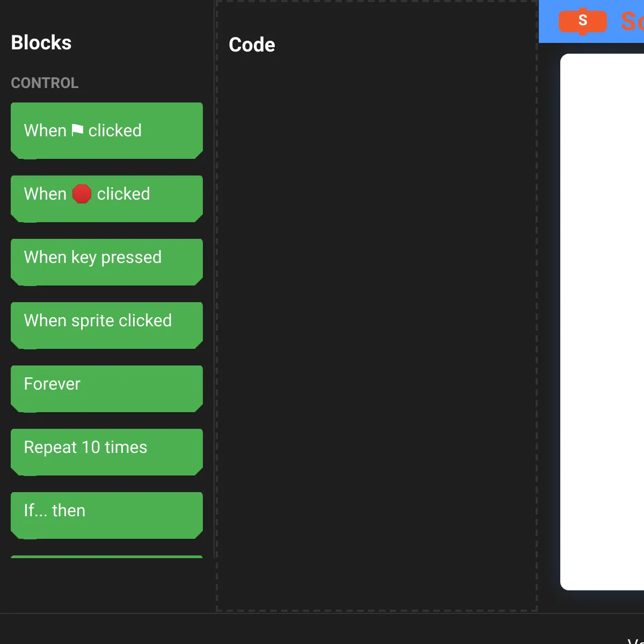This screenshot has height=644, width=644.
Task: Open the CONTROL block category
Action: tap(45, 83)
